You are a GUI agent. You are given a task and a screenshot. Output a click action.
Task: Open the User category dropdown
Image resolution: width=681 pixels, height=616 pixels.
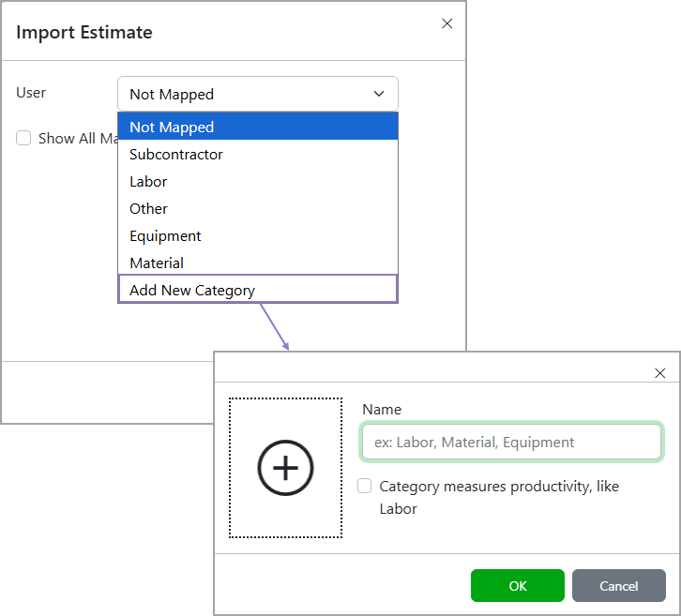[258, 94]
